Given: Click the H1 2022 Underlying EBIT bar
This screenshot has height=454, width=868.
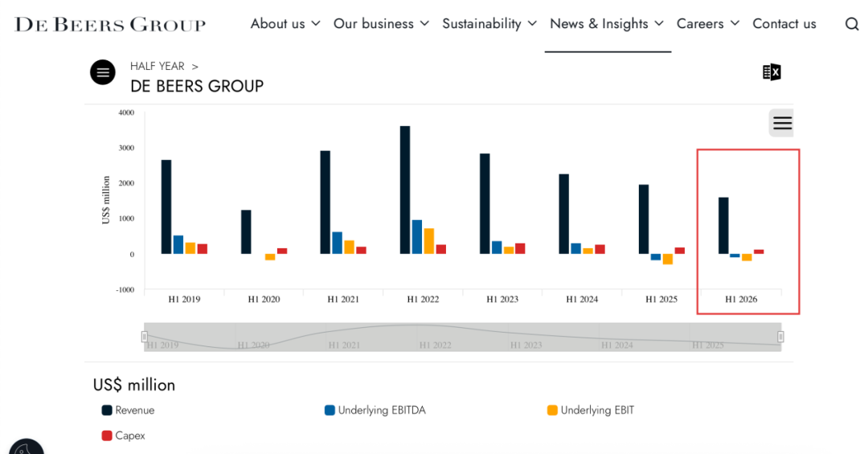Looking at the screenshot, I should pos(429,241).
